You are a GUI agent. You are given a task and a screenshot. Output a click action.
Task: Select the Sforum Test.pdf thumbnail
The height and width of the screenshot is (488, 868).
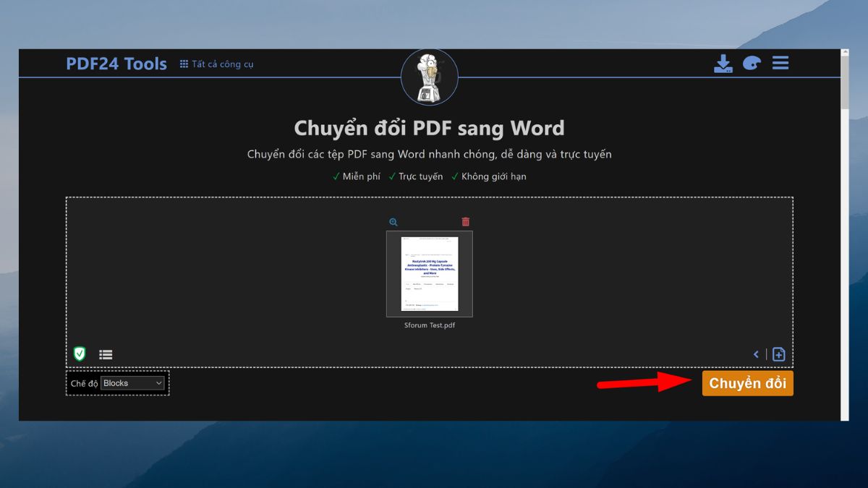pyautogui.click(x=430, y=274)
